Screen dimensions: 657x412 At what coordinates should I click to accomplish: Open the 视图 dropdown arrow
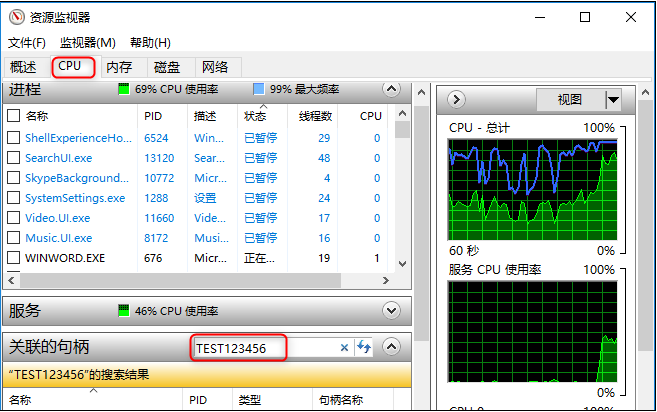point(613,100)
